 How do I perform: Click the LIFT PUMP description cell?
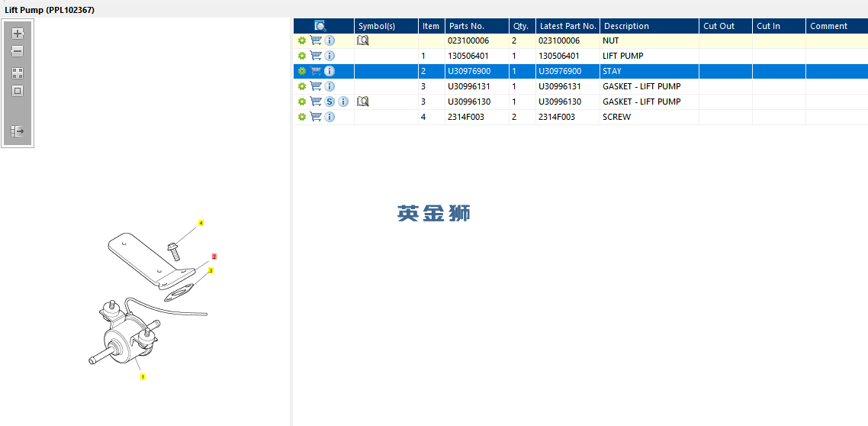tap(649, 56)
